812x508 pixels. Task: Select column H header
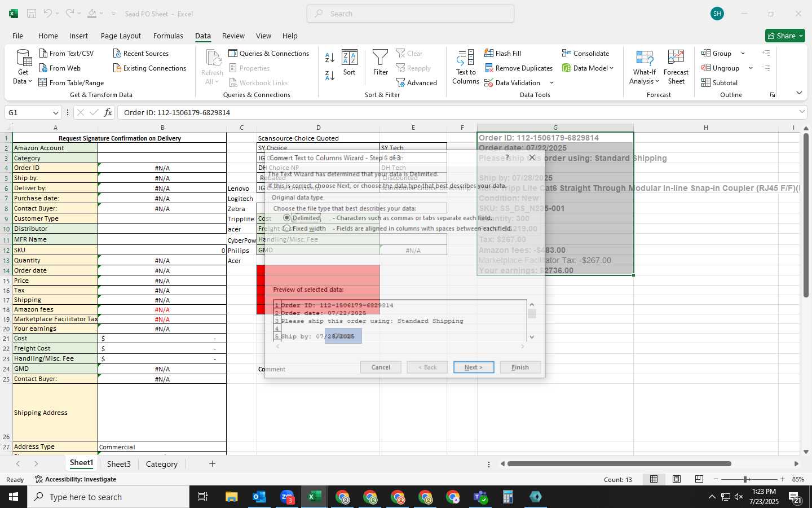pos(705,128)
